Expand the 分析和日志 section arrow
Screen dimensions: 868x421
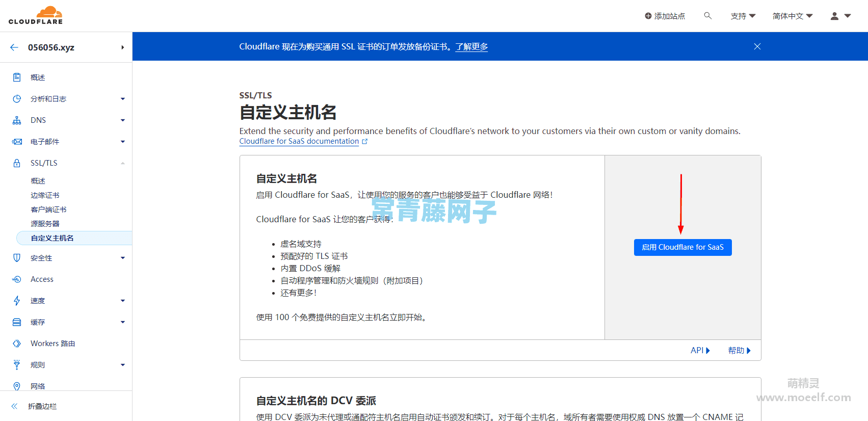tap(123, 99)
